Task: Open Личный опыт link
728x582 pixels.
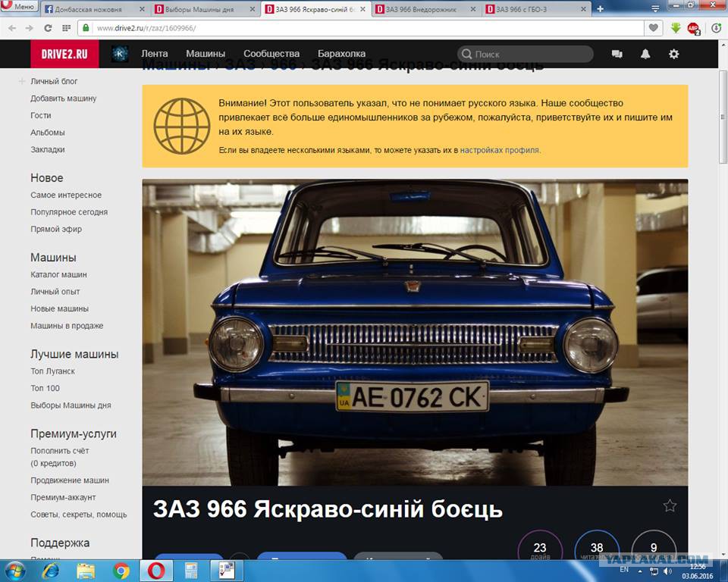Action: click(x=55, y=292)
